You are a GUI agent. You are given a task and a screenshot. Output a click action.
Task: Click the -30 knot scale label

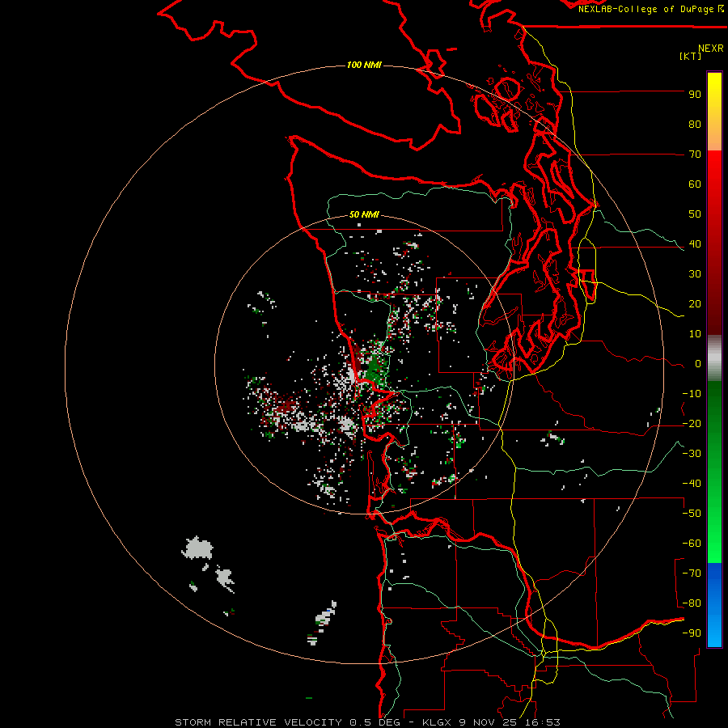click(x=692, y=454)
